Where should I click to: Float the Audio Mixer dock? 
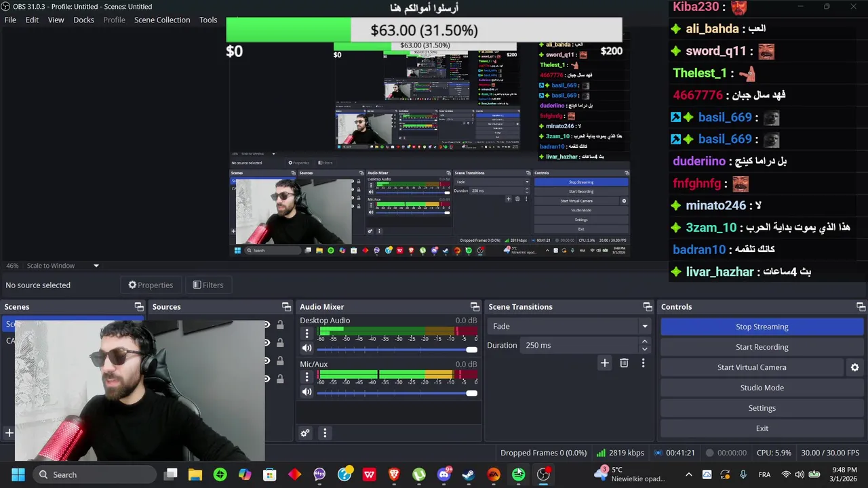tap(475, 307)
